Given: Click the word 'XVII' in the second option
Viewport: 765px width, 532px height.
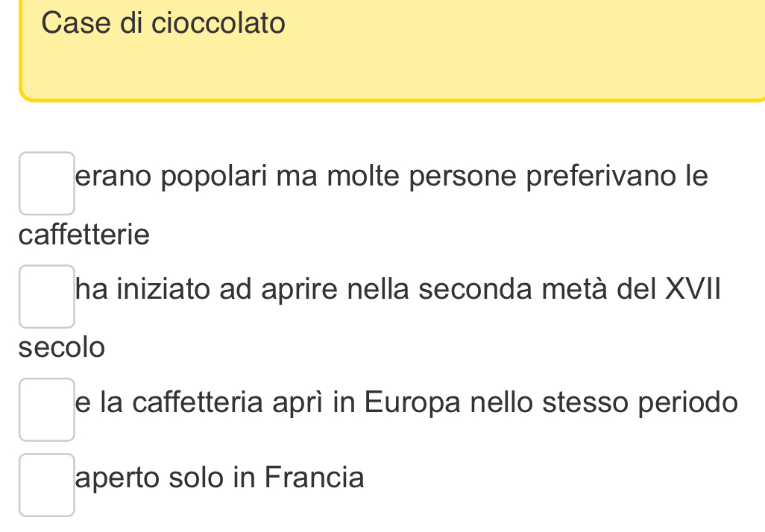Looking at the screenshot, I should point(693,290).
